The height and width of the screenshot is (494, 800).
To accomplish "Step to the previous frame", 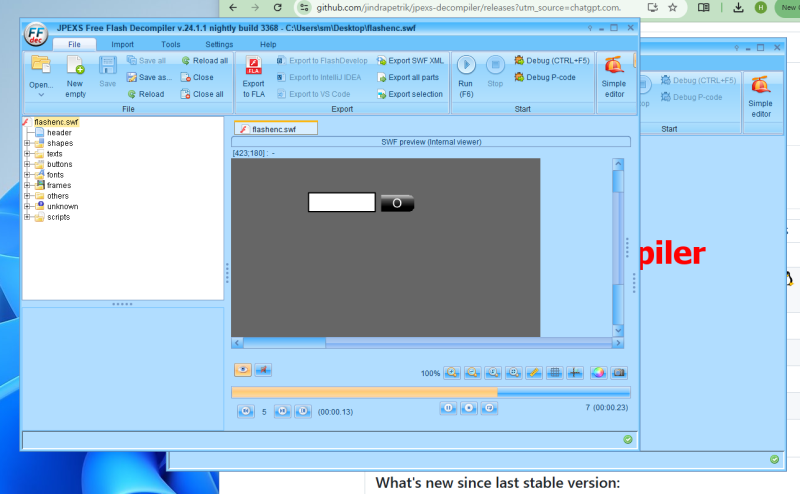I will coord(246,411).
